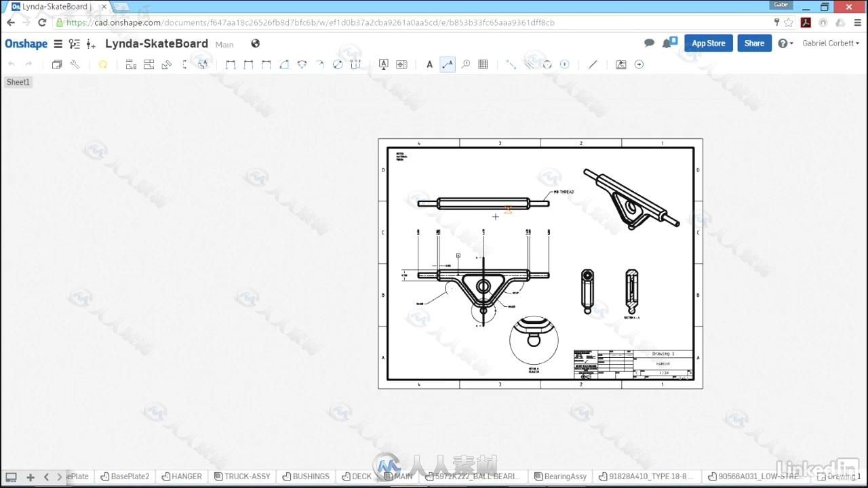Select the angular dimension tool
The image size is (868, 488).
click(x=284, y=64)
